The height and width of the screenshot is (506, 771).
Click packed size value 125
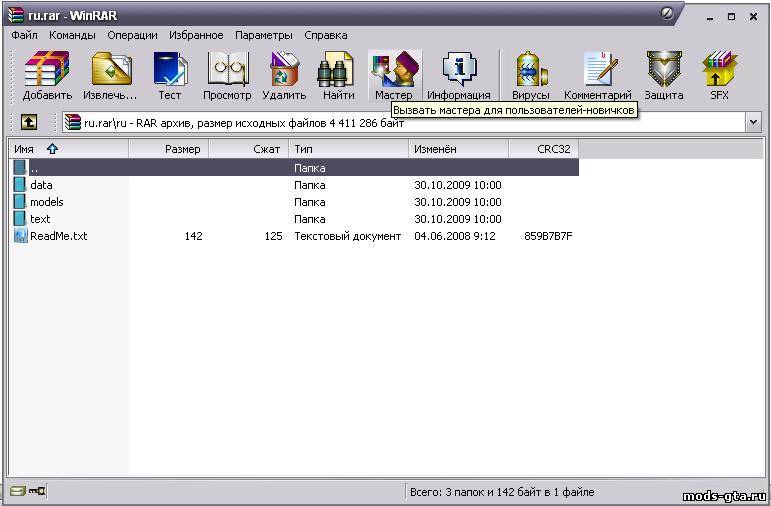pyautogui.click(x=273, y=236)
